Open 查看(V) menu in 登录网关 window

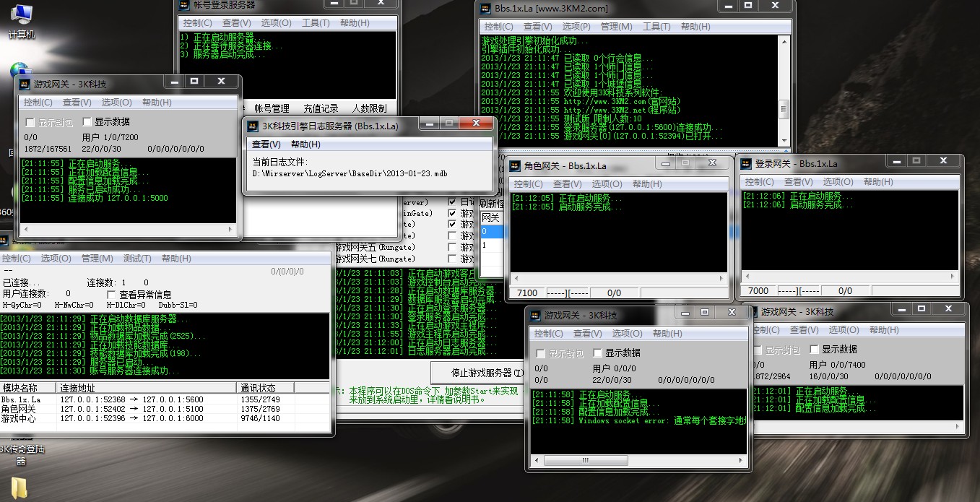click(798, 182)
